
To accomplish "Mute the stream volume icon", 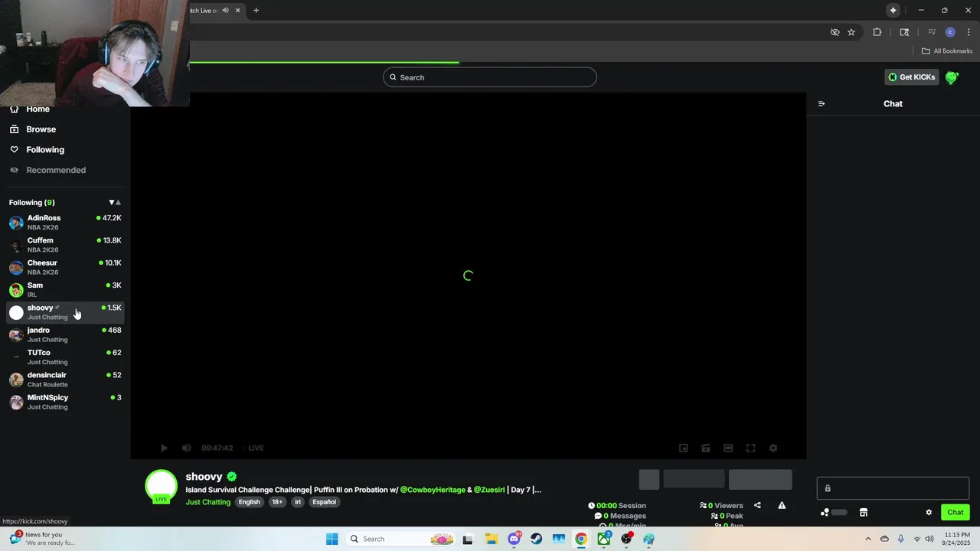I will point(187,448).
